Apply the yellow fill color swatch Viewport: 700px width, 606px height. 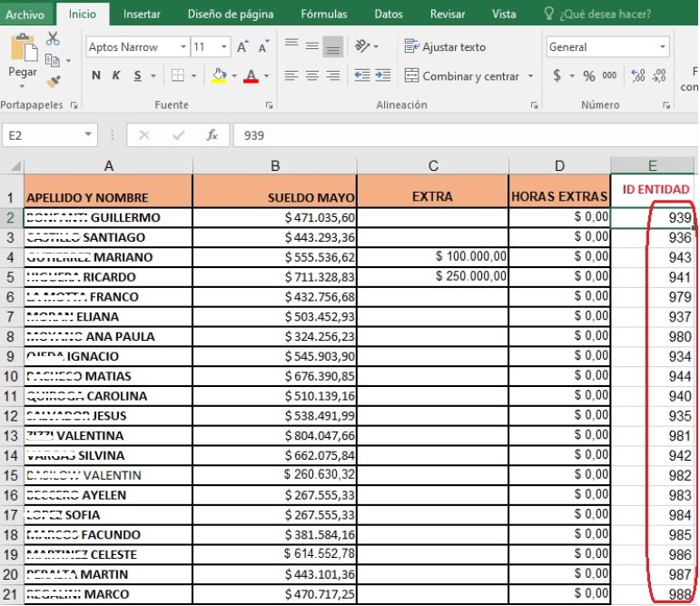[219, 76]
